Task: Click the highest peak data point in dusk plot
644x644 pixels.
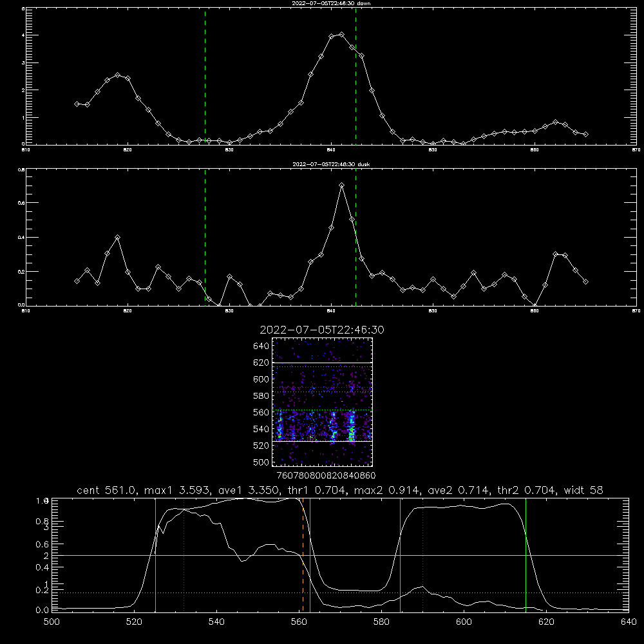Action: [x=341, y=185]
